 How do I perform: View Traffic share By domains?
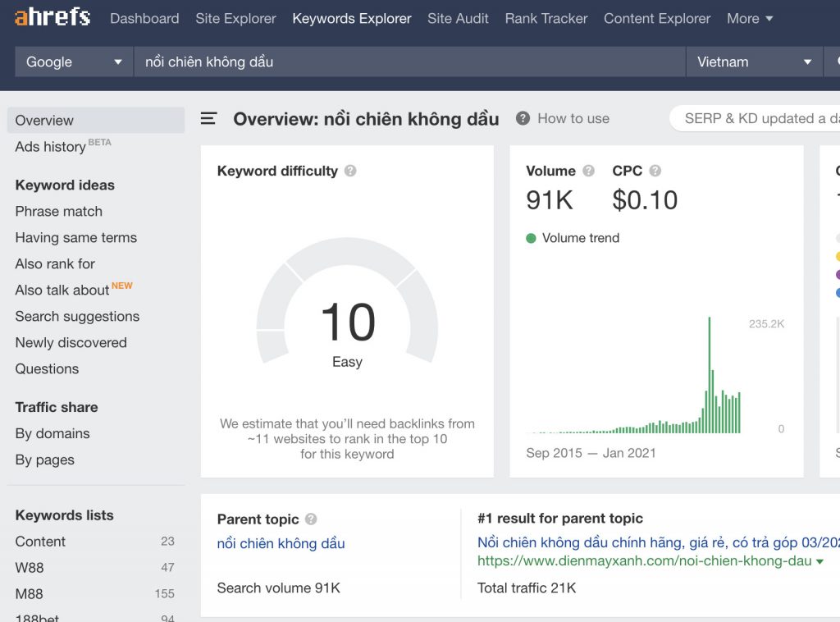pos(52,433)
